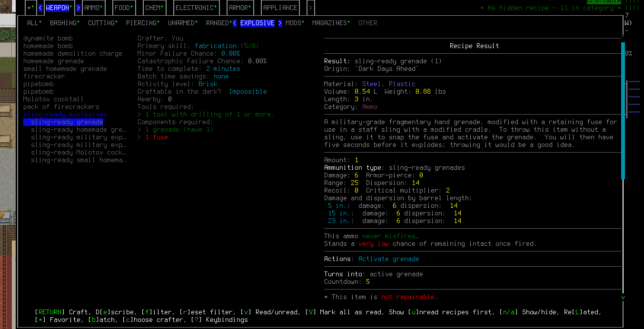Select sling-ready homemade gre.. recipe

(79, 129)
